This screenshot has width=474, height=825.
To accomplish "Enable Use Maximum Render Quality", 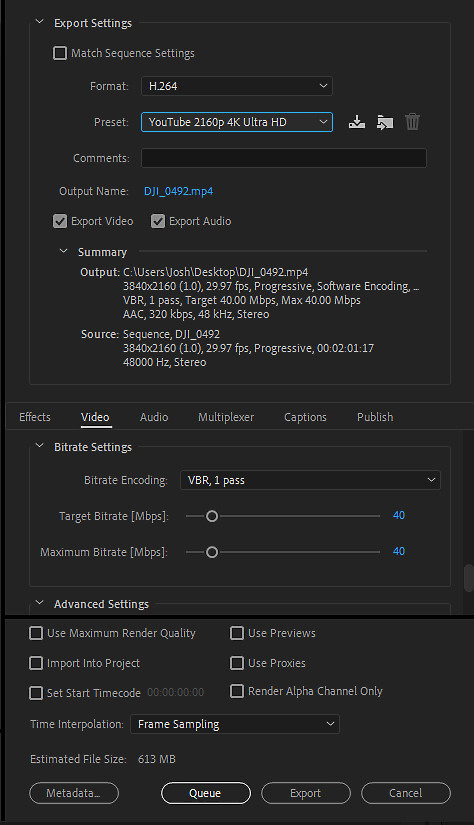I will [x=36, y=633].
